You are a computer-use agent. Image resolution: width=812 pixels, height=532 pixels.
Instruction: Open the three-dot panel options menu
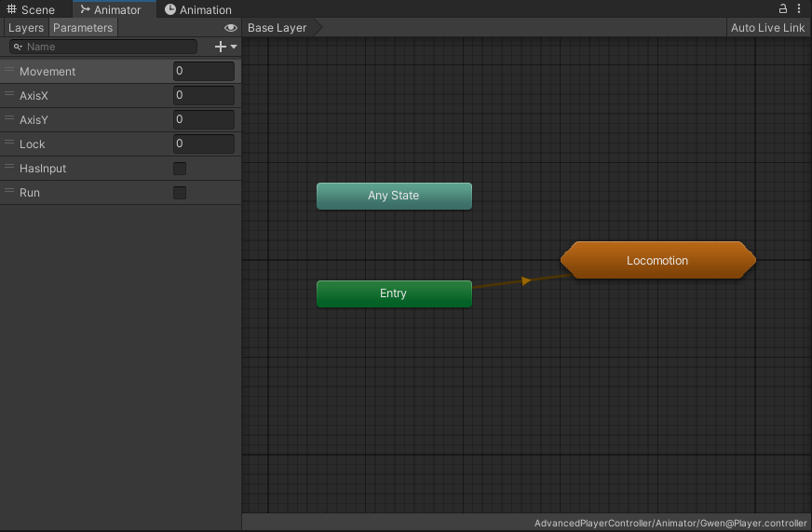(799, 8)
